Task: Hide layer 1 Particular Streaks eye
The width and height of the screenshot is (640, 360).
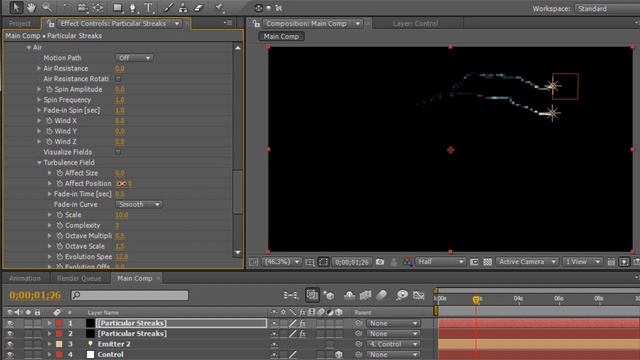Action: 10,323
